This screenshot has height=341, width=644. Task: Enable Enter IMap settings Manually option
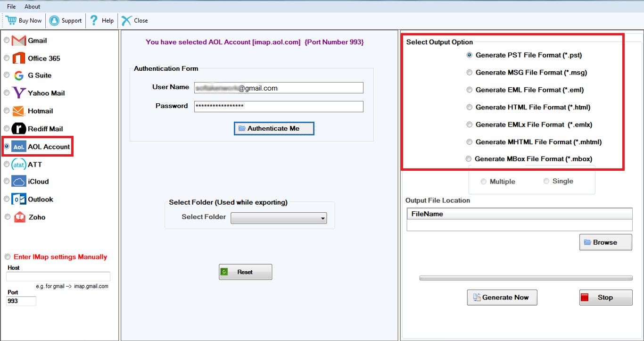[x=8, y=257]
